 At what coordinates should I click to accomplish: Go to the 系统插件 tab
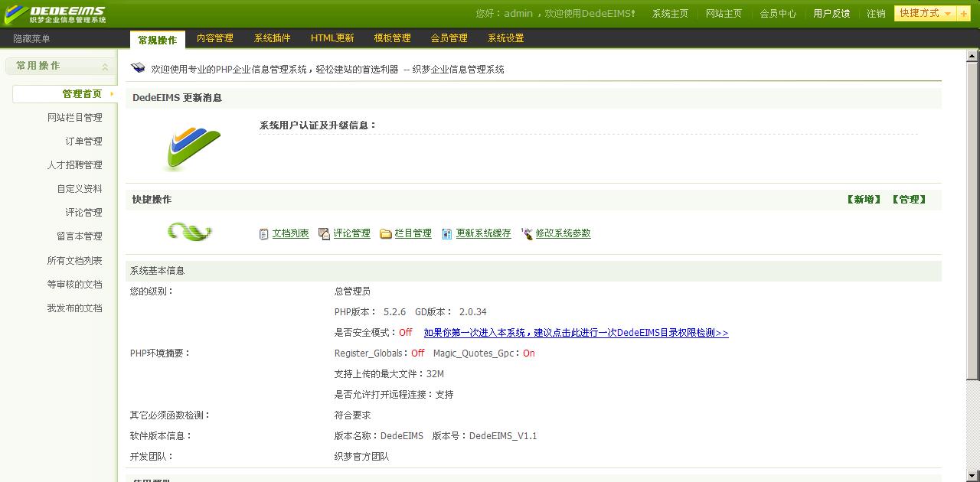click(273, 38)
